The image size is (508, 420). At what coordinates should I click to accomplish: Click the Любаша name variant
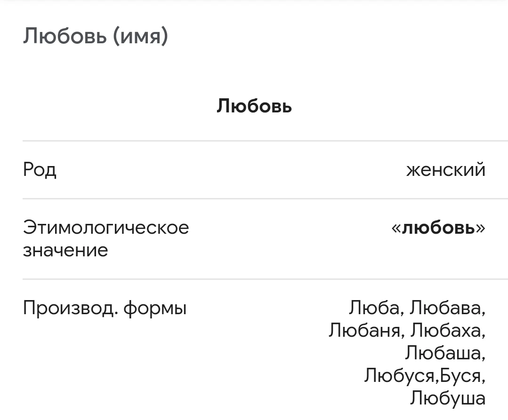pos(444,353)
